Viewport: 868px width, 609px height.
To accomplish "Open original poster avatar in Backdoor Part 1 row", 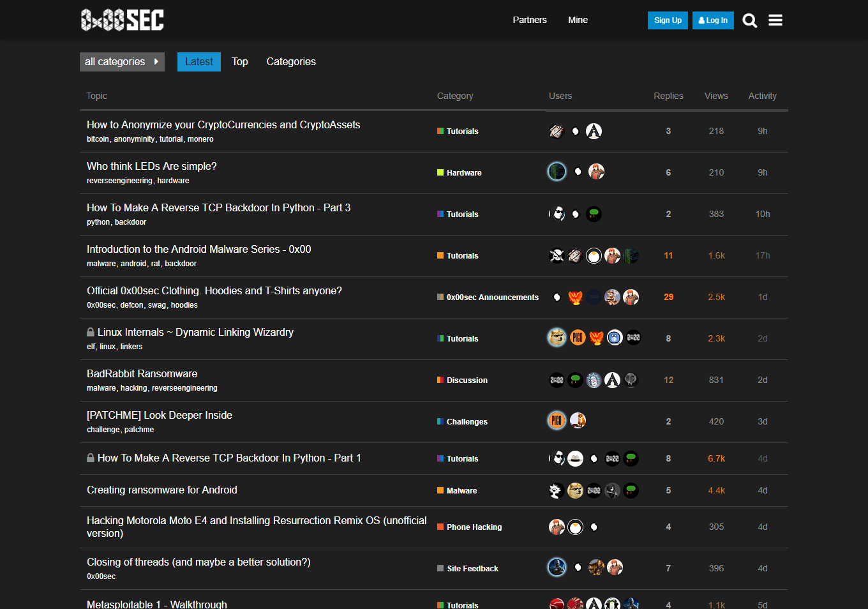I will (557, 458).
